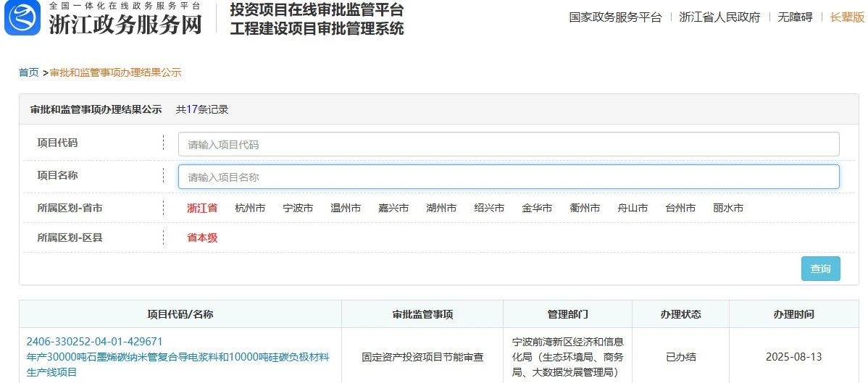This screenshot has height=383, width=868.
Task: Open 浙江省人民政府 link
Action: point(719,17)
